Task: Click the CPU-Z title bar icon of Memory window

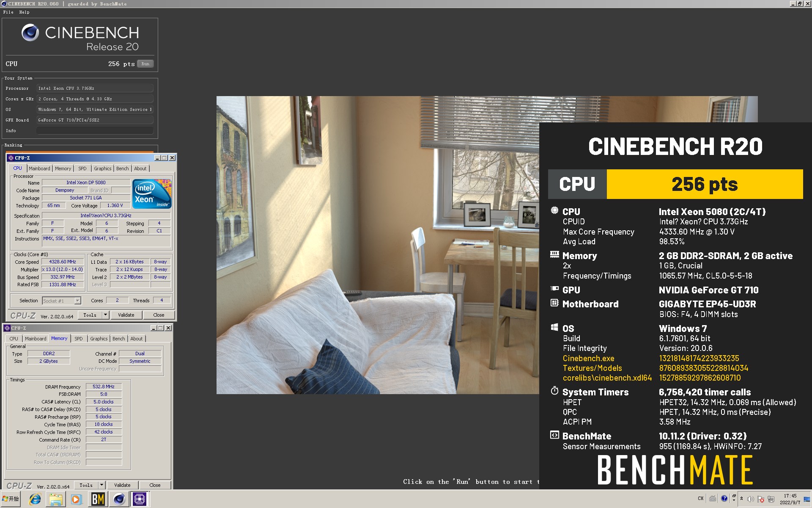Action: pos(7,328)
